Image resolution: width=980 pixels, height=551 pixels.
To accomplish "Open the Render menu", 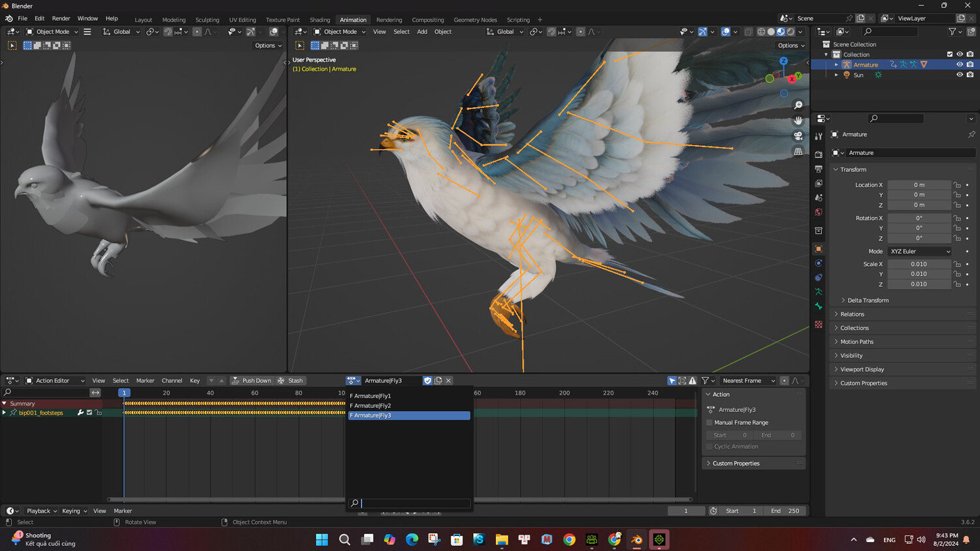I will (x=61, y=18).
